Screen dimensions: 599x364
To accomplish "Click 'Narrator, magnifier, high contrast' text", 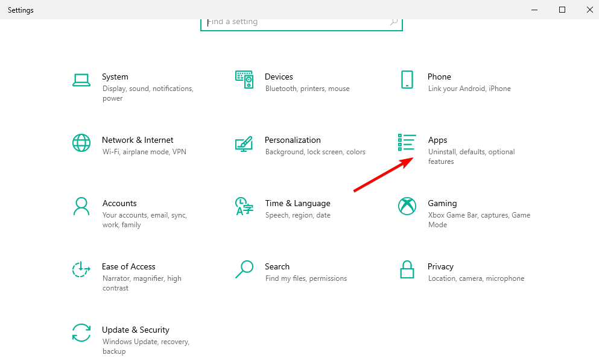I will coord(142,283).
